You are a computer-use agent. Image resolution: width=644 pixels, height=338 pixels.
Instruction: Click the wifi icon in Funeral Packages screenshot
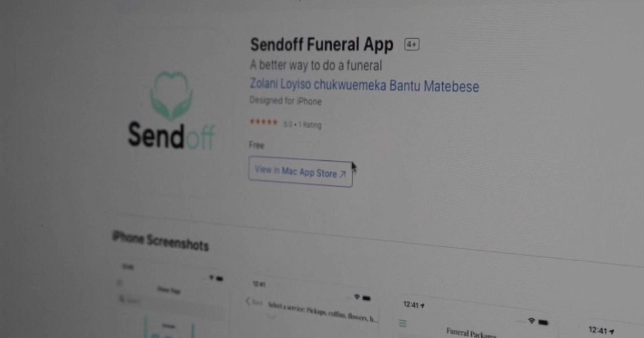[531, 320]
